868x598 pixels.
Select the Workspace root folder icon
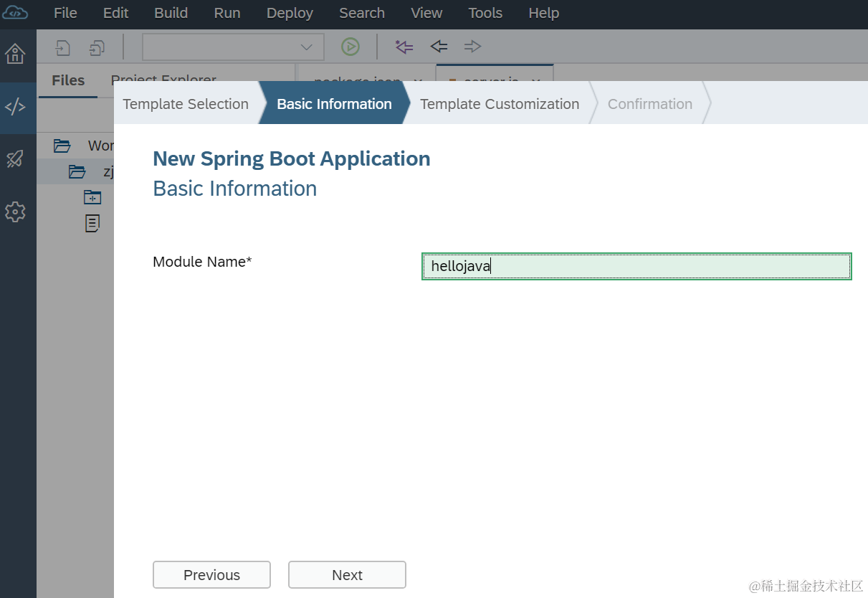62,146
